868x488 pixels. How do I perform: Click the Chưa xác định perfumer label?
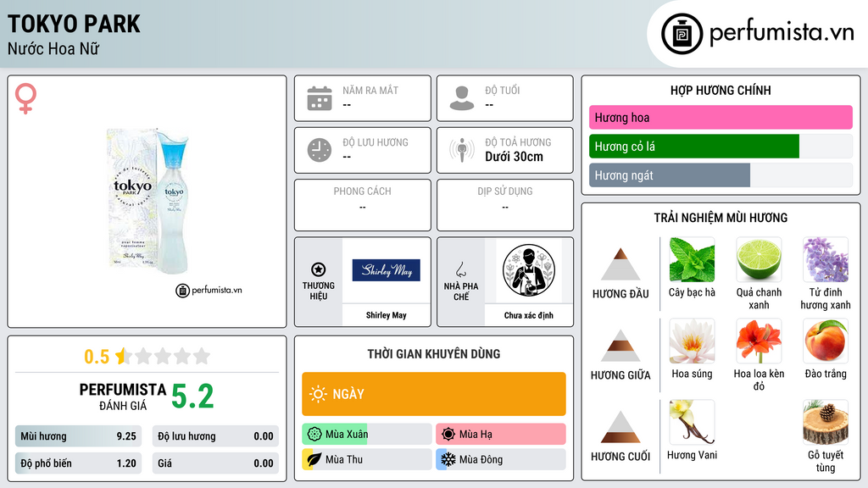529,315
